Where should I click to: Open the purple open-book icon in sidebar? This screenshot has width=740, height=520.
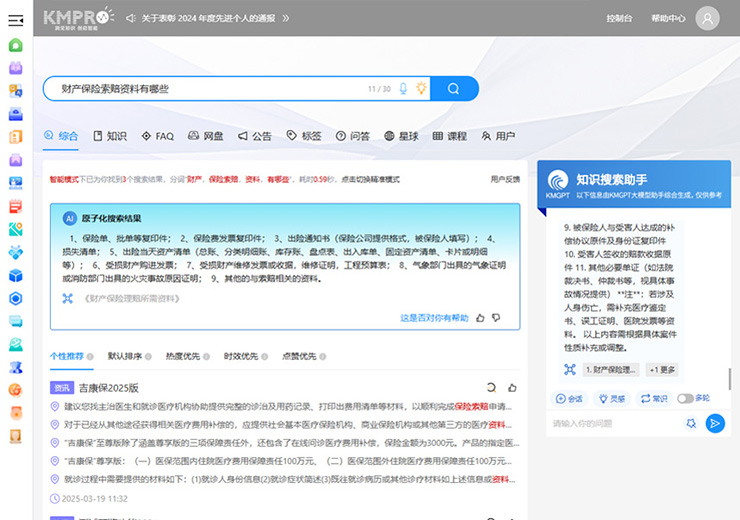point(16,68)
